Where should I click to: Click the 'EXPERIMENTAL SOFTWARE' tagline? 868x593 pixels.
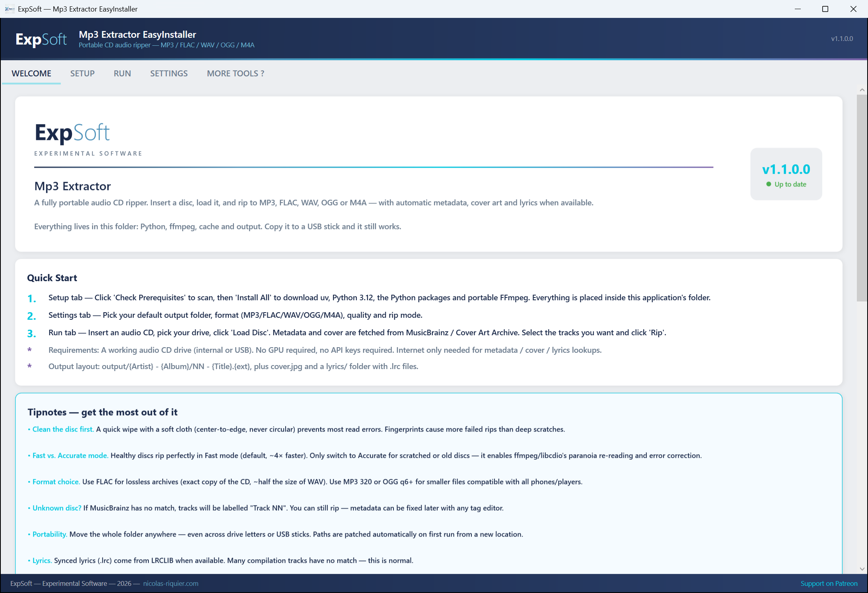coord(88,154)
